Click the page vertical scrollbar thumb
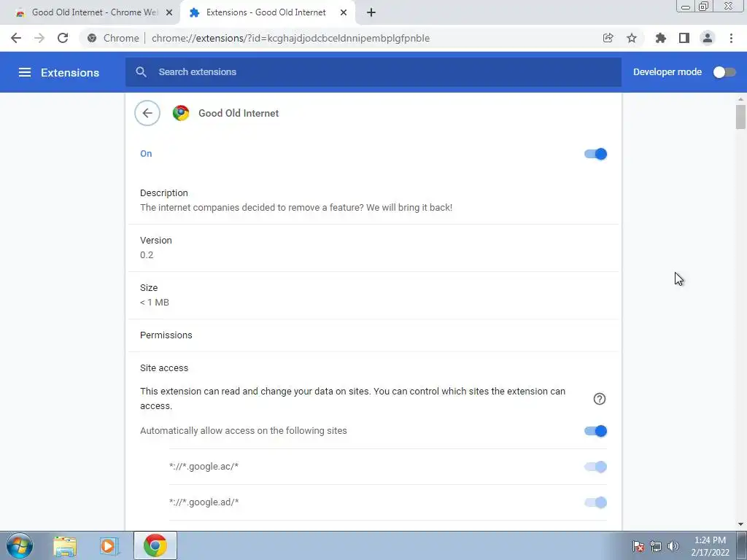Viewport: 747px width, 560px height. [x=740, y=117]
